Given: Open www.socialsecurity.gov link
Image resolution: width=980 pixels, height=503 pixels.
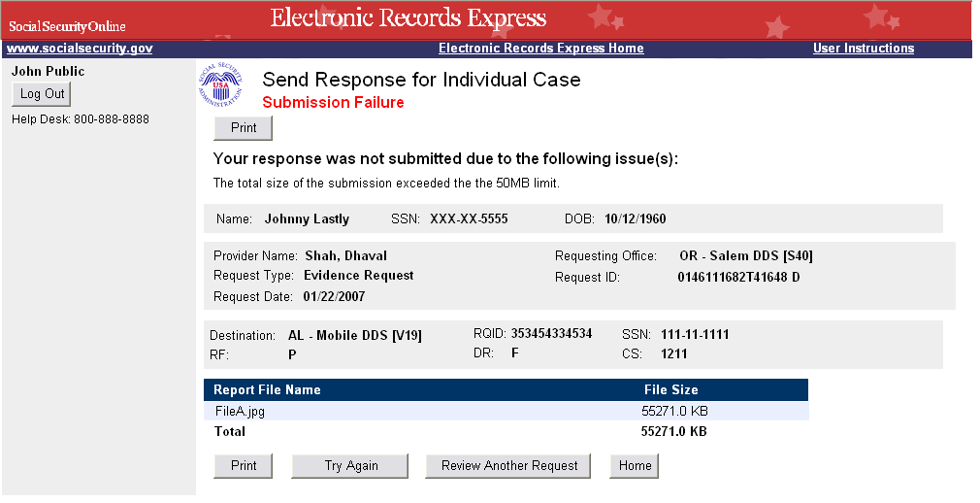Looking at the screenshot, I should (x=80, y=49).
